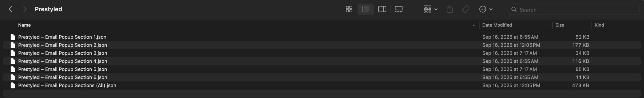This screenshot has height=98, width=644.
Task: Open the group-by options dropdown
Action: click(x=430, y=9)
